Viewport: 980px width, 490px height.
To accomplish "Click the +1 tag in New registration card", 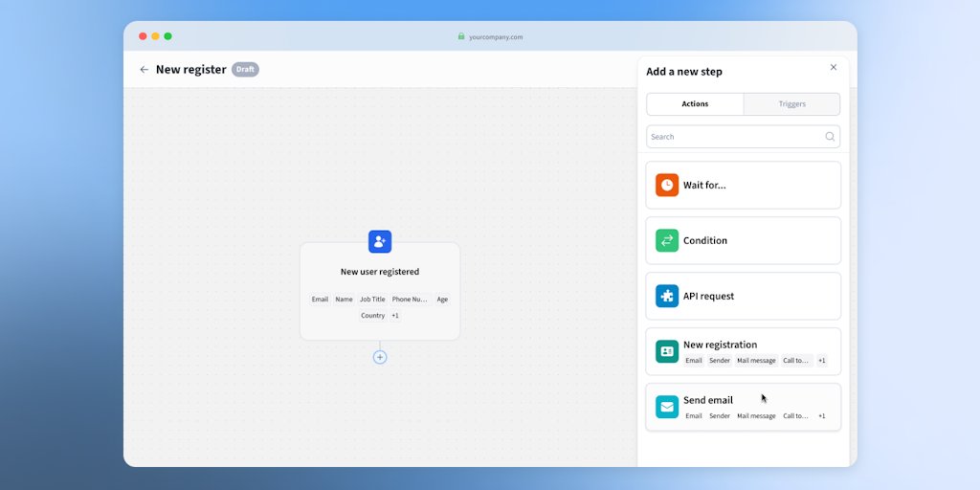I will pos(822,361).
